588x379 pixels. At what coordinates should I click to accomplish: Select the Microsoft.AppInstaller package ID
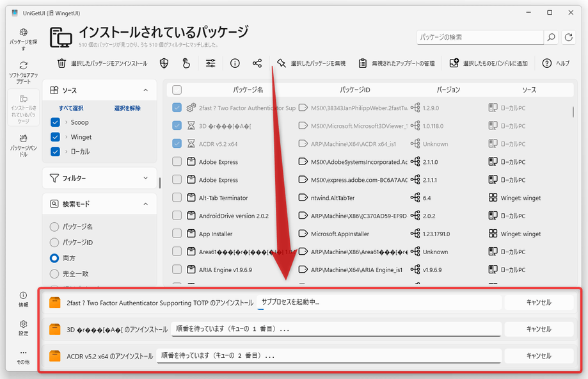point(340,234)
